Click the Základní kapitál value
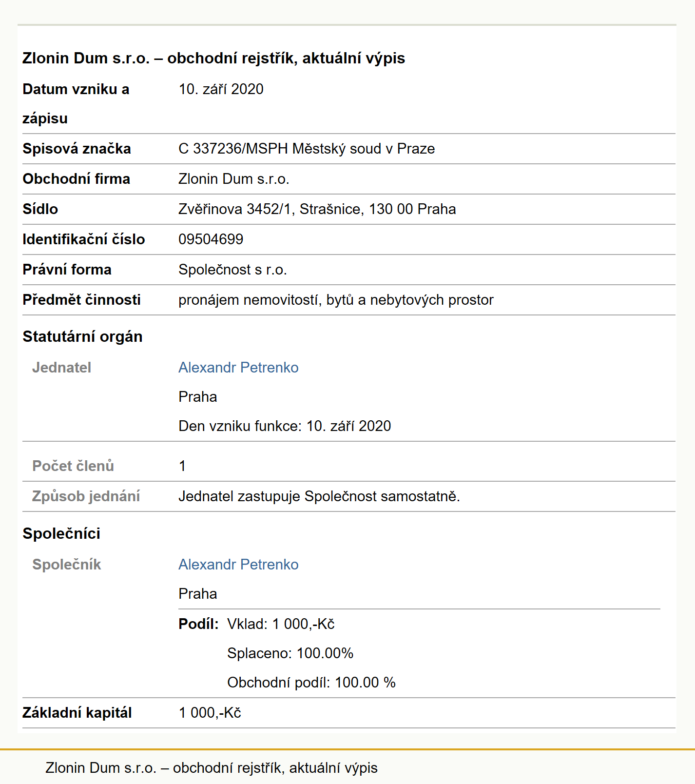 [x=210, y=712]
